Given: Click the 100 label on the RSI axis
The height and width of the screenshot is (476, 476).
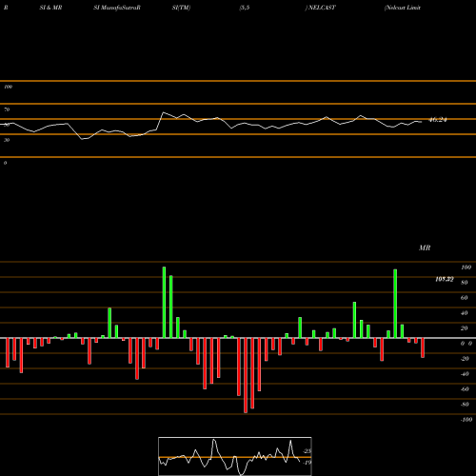Looking at the screenshot, I should click(x=8, y=87).
